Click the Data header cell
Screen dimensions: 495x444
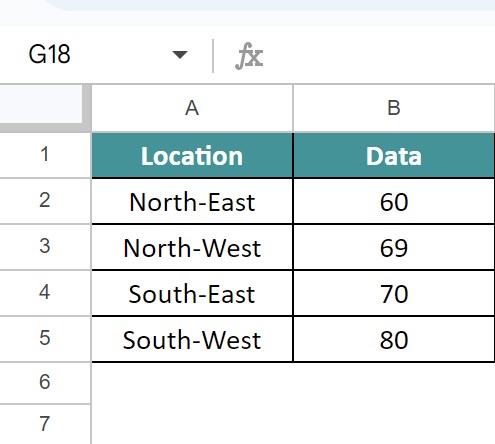coord(394,155)
